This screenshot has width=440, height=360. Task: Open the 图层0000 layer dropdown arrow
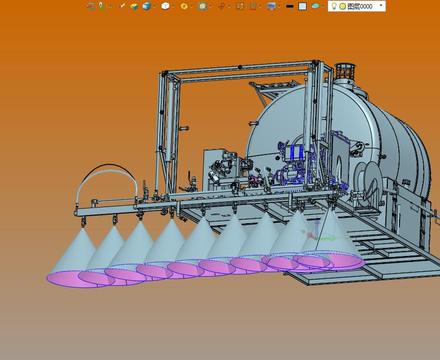(x=381, y=5)
